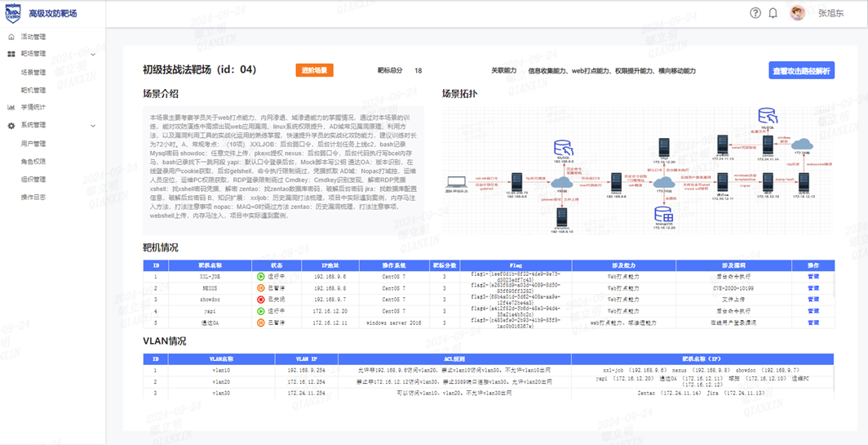The image size is (868, 445).
Task: Click the 管理 link for yapi row
Action: (x=813, y=311)
